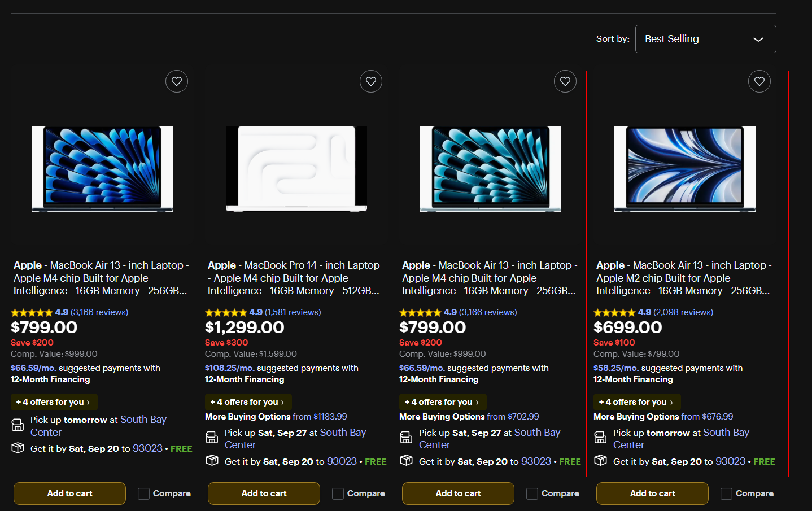Image resolution: width=812 pixels, height=511 pixels.
Task: Click the store pickup icon on the M2 MacBook Air card
Action: (x=600, y=438)
